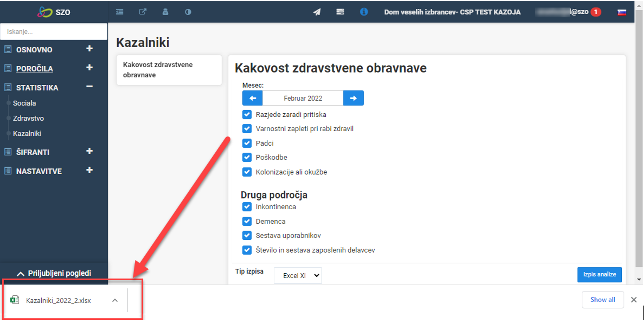Select the Kakovost zdravstvene obravnave tab card

[169, 70]
